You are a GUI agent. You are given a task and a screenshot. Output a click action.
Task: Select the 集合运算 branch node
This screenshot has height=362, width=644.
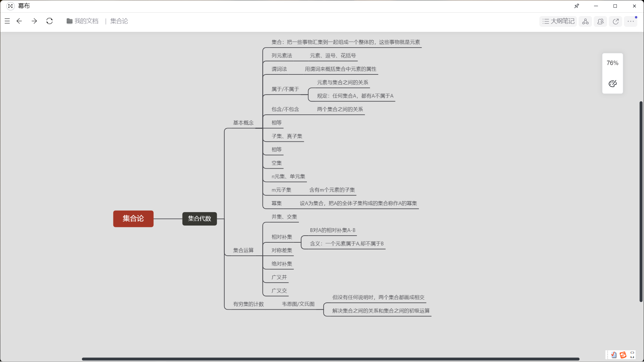coord(243,250)
